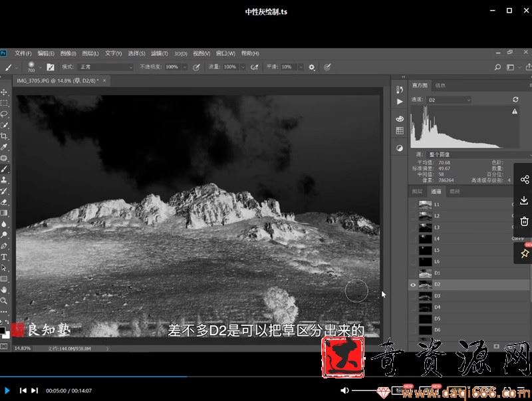
Task: Open smoothing options gear
Action: tap(312, 67)
